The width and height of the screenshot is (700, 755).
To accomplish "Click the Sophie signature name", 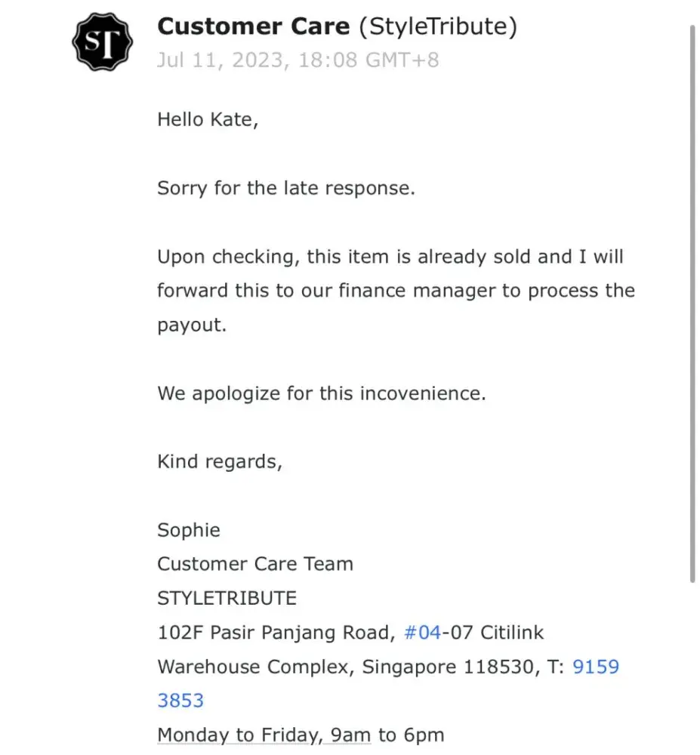I will pyautogui.click(x=189, y=530).
